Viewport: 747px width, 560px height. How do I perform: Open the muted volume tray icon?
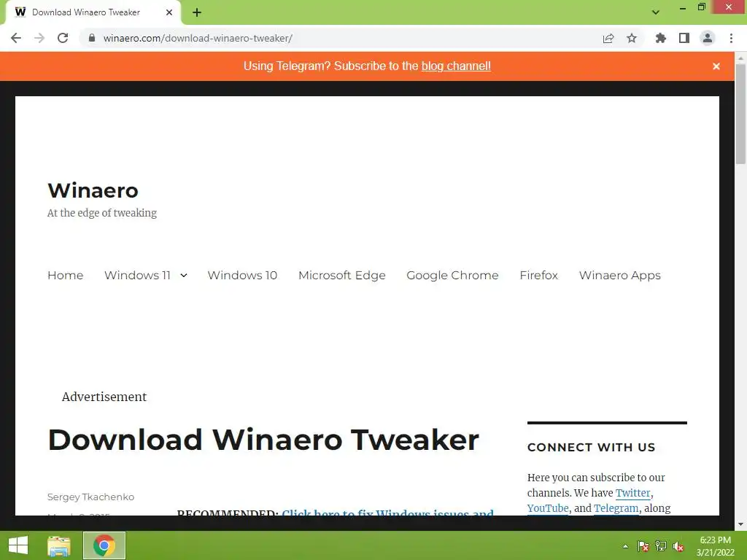tap(678, 546)
